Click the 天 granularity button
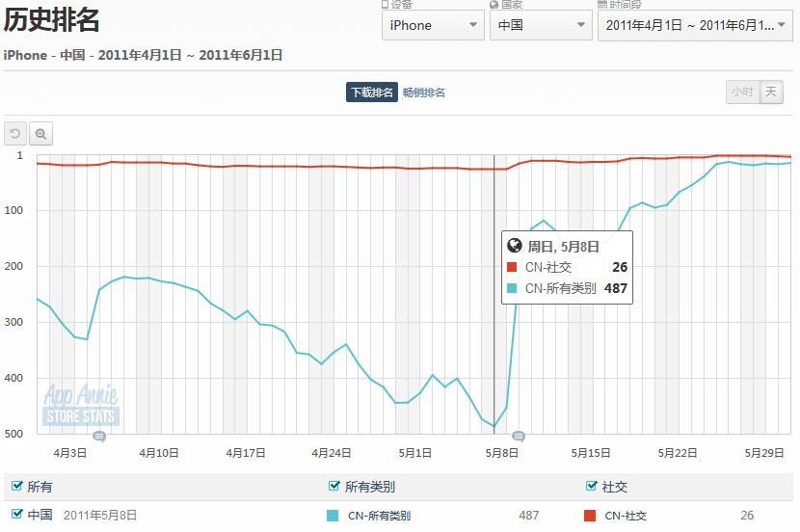The width and height of the screenshot is (800, 532). tap(771, 92)
